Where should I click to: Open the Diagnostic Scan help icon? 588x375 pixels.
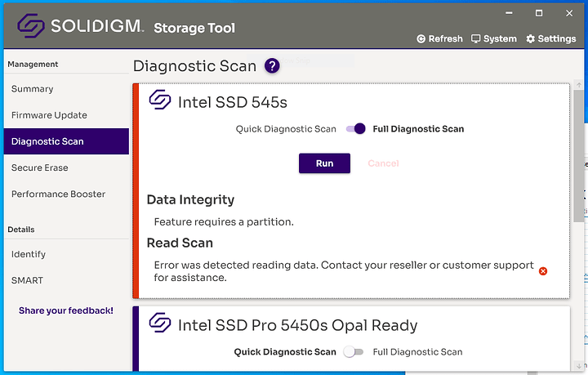[272, 66]
